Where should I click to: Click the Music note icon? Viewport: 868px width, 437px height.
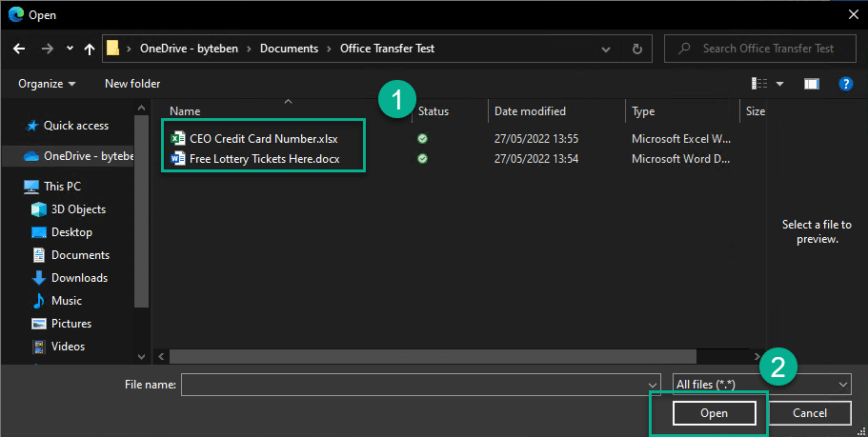point(39,301)
